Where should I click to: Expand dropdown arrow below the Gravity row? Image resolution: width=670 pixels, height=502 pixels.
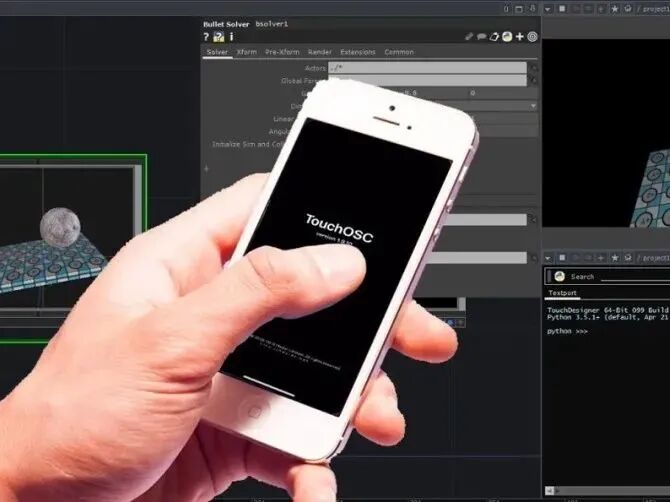coord(533,106)
